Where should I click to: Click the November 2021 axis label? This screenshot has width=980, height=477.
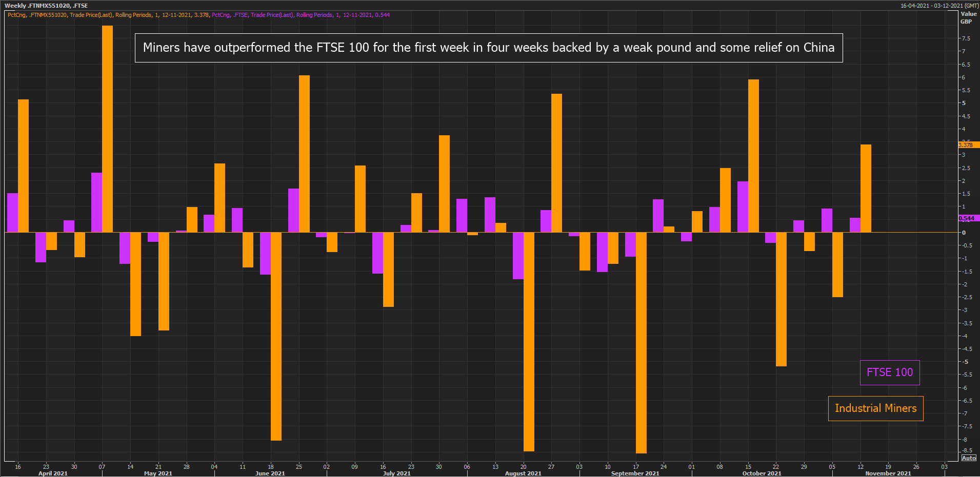888,473
